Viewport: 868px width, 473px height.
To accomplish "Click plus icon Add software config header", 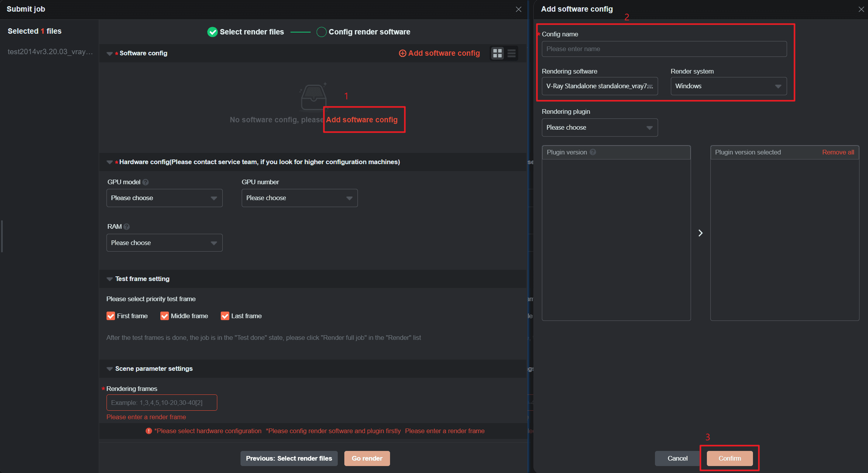I will [x=402, y=53].
